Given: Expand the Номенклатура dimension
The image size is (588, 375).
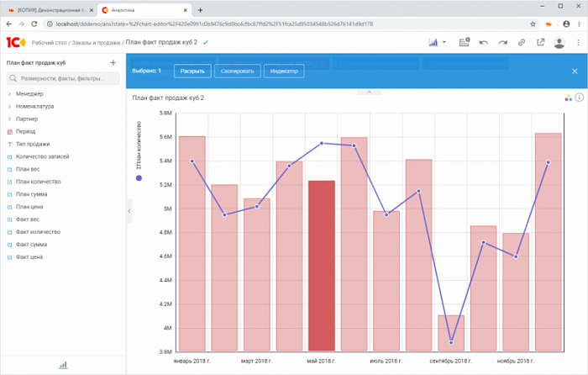Looking at the screenshot, I should pyautogui.click(x=9, y=107).
